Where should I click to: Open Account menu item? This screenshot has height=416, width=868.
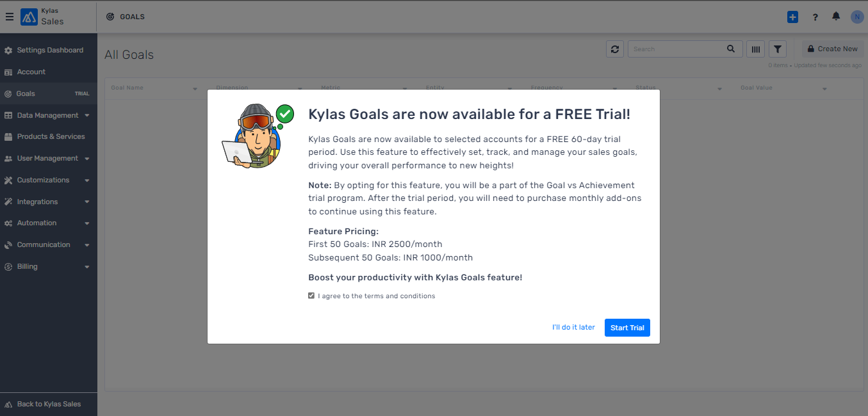click(x=49, y=72)
